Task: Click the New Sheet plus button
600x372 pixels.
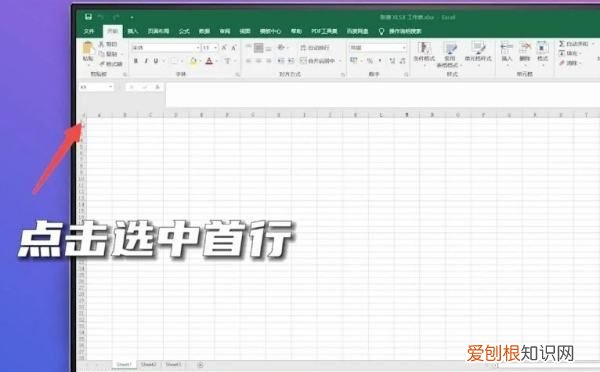Action: tap(200, 365)
